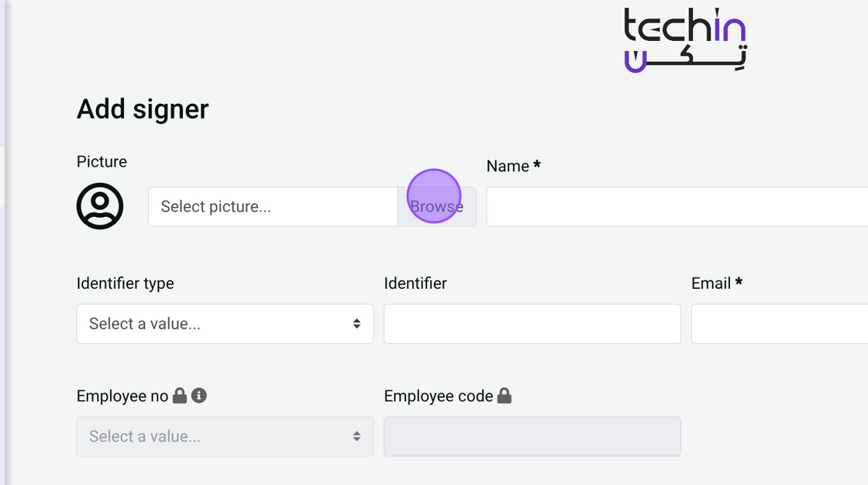868x485 pixels.
Task: Click the Employee code text field
Action: click(x=532, y=436)
